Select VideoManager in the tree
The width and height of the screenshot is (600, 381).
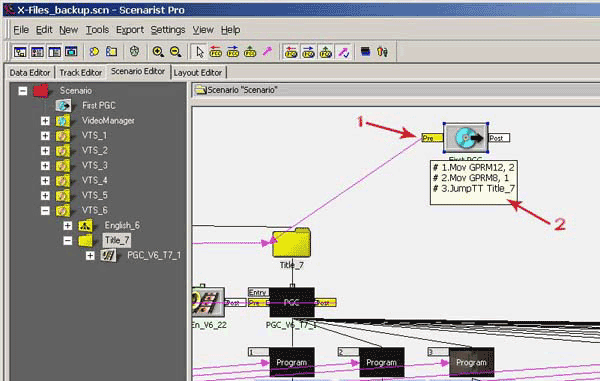(x=108, y=120)
